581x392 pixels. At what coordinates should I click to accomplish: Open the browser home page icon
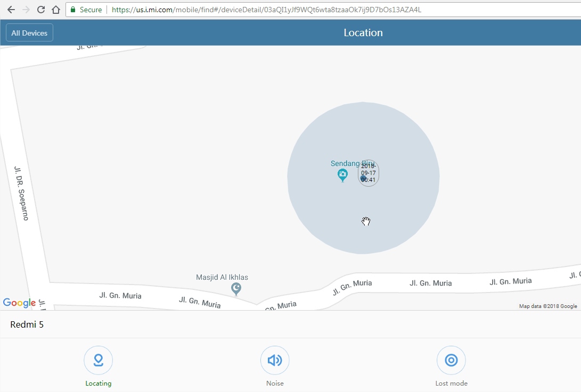[55, 10]
